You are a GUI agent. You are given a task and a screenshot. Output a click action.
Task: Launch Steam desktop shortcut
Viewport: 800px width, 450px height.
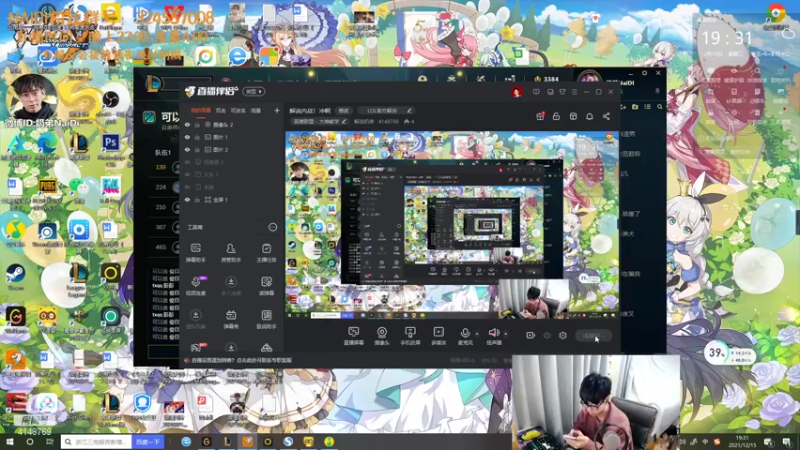tap(15, 277)
